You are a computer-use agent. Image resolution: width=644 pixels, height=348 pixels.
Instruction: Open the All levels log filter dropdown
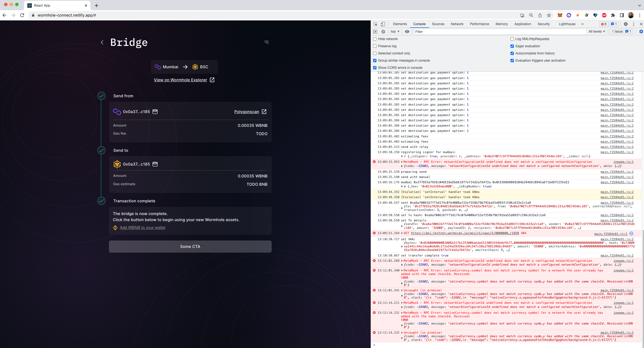597,32
